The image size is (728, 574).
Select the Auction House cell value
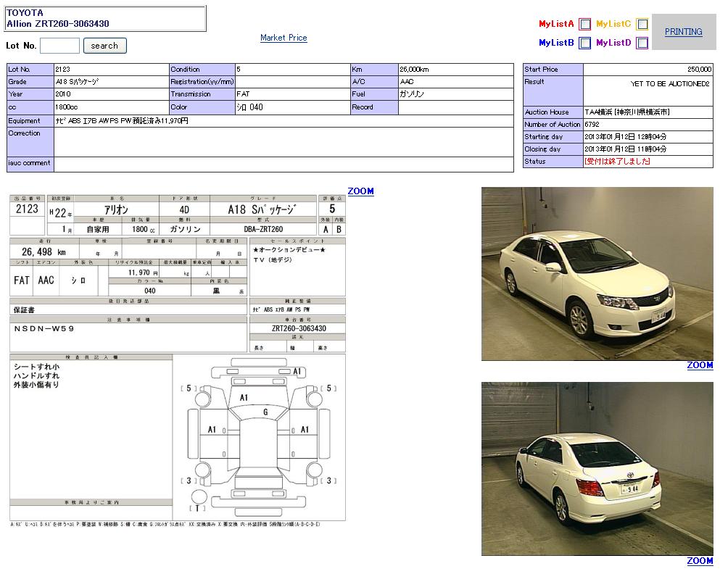[x=627, y=112]
